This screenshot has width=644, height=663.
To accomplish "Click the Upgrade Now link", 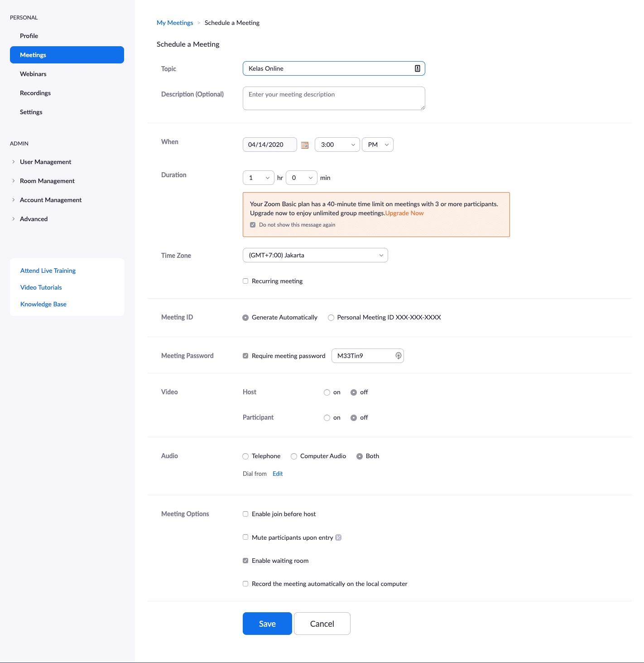I will pyautogui.click(x=404, y=213).
